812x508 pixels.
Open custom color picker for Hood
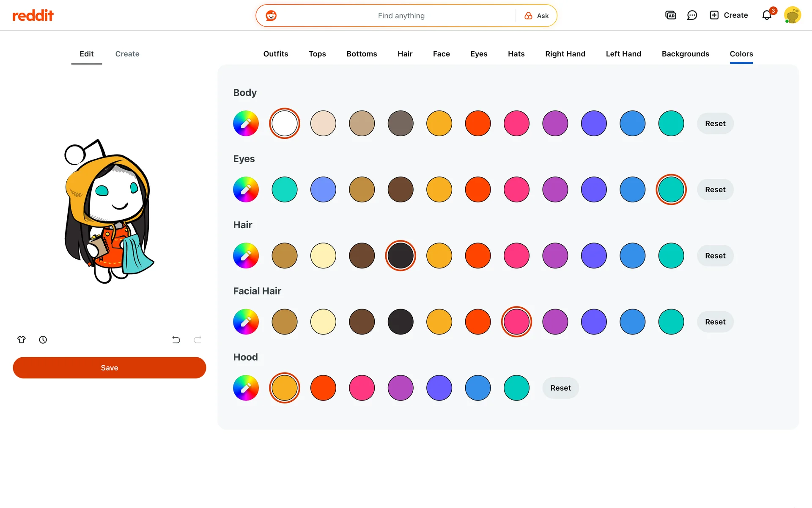[246, 388]
